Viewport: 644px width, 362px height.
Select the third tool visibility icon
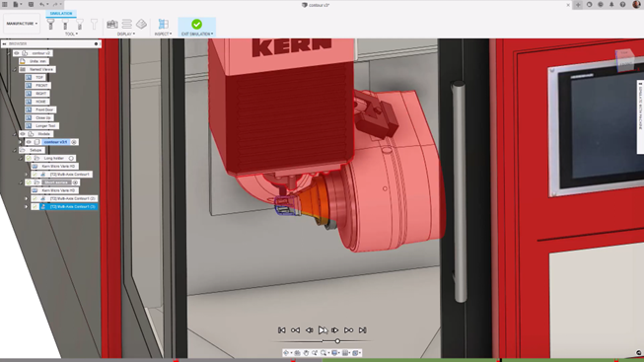pos(80,25)
